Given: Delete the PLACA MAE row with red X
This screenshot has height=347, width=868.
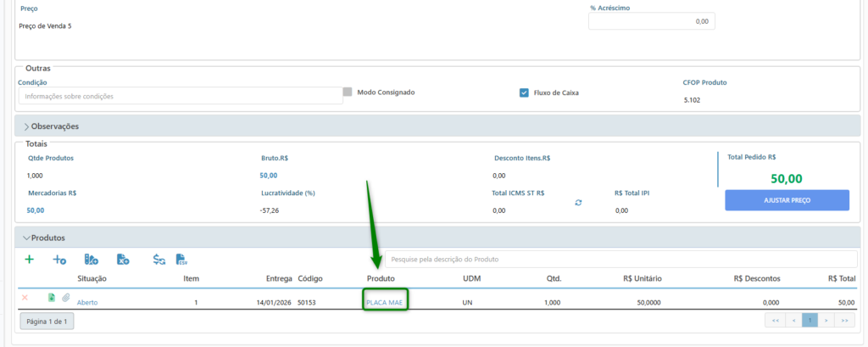Looking at the screenshot, I should 25,298.
